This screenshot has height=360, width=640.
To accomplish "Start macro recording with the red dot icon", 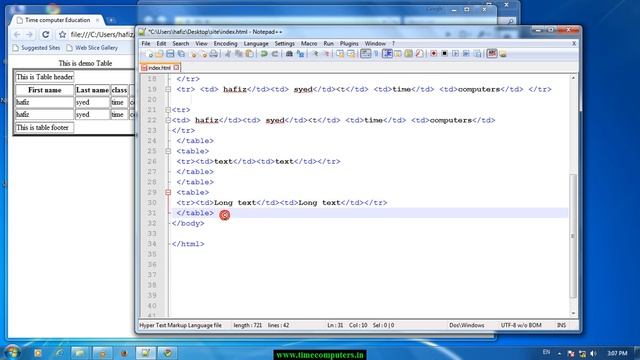I will click(x=433, y=54).
